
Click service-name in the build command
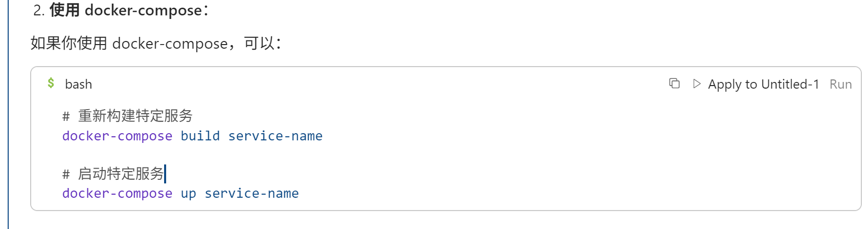coord(275,136)
